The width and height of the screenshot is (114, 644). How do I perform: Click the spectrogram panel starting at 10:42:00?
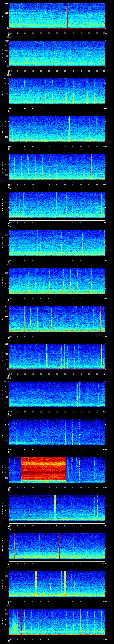click(x=57, y=432)
